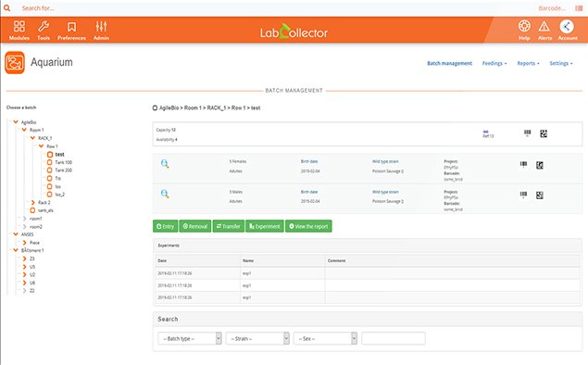Click the green Experiment button

[265, 226]
